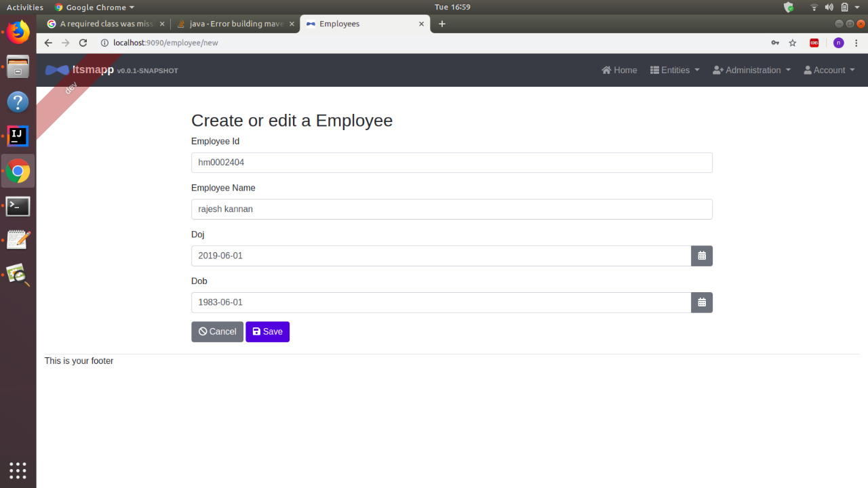
Task: Close the 'java - Error building' tab
Action: (x=292, y=24)
